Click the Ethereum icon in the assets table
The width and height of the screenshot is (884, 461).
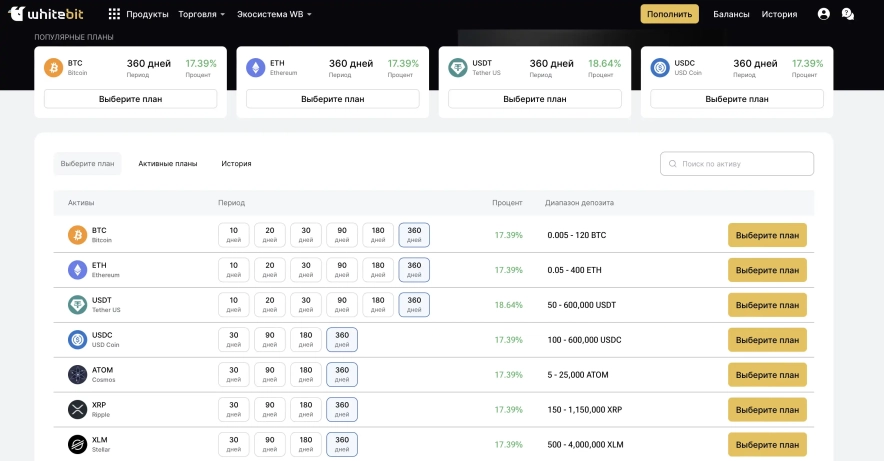(x=77, y=270)
